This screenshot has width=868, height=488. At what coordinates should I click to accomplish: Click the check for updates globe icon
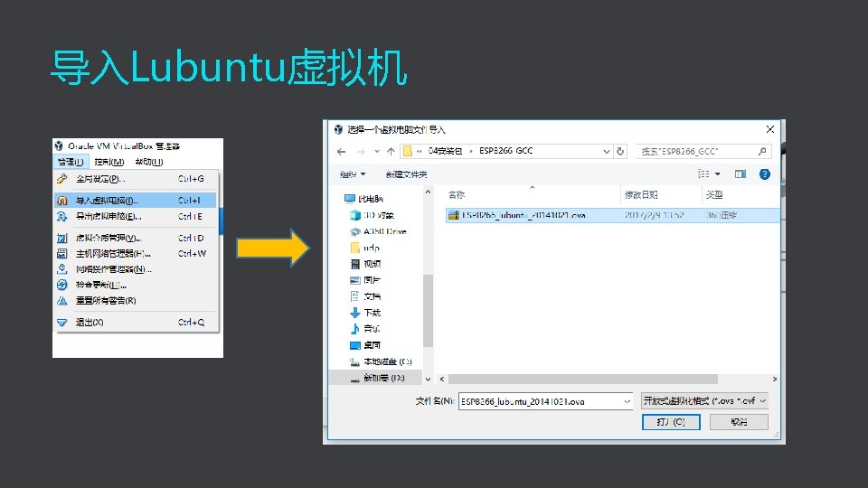[x=62, y=285]
